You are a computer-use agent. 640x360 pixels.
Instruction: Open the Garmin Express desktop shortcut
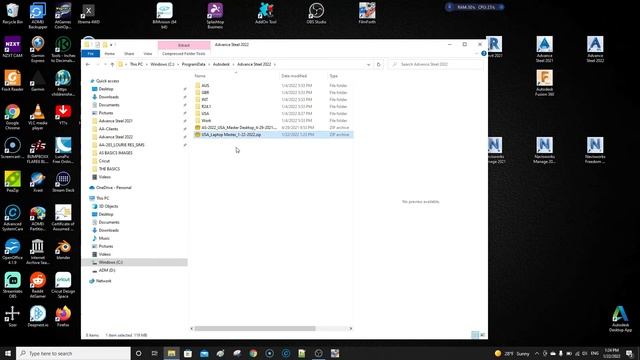point(38,49)
